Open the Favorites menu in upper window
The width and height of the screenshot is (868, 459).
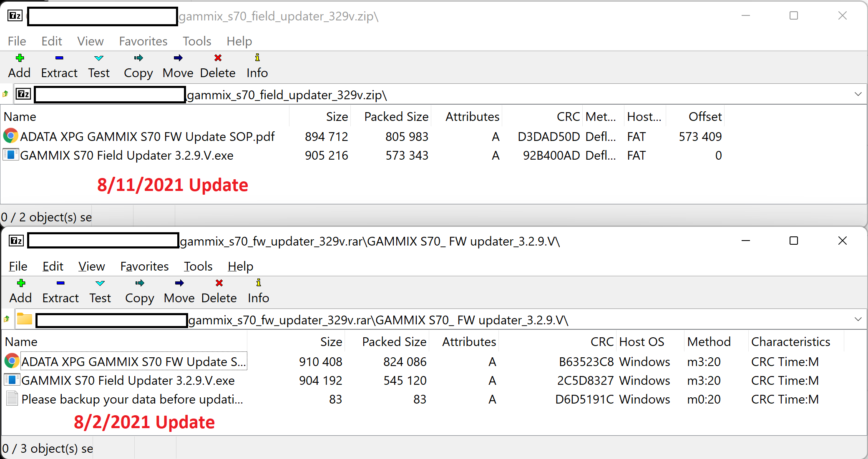point(143,41)
